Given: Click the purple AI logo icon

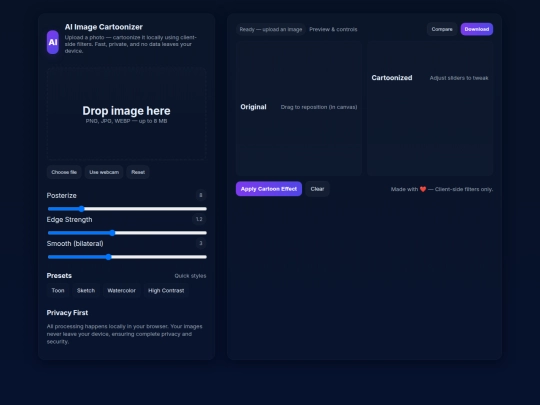Looking at the screenshot, I should [x=53, y=42].
